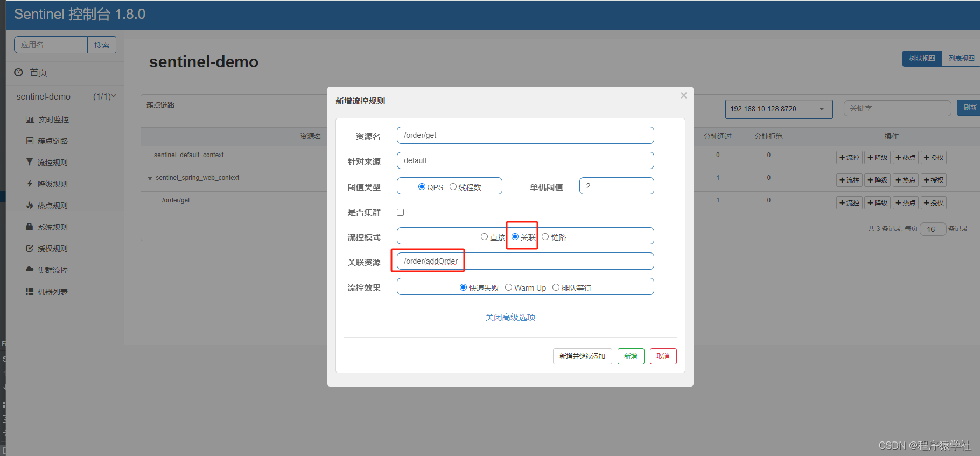Choose 直接 flow control mode
Viewport: 980px width, 456px height.
tap(484, 237)
